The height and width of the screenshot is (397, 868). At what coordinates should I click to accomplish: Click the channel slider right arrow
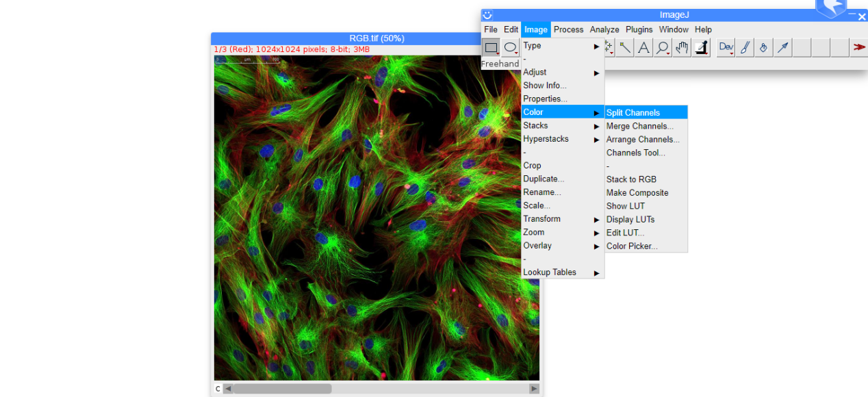[x=534, y=389]
